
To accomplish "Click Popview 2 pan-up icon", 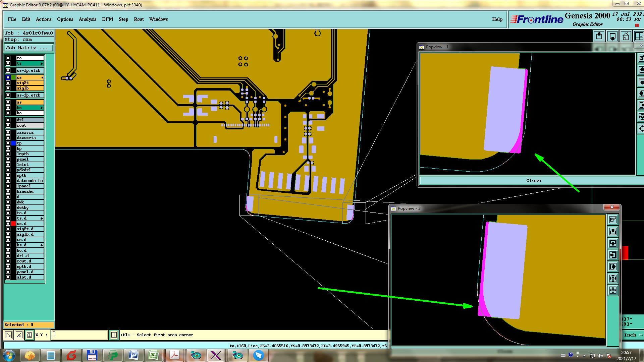I will pos(613,232).
